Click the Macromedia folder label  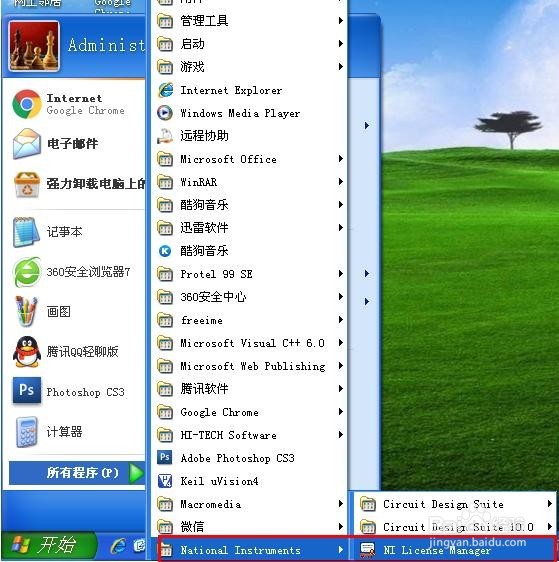[x=210, y=504]
